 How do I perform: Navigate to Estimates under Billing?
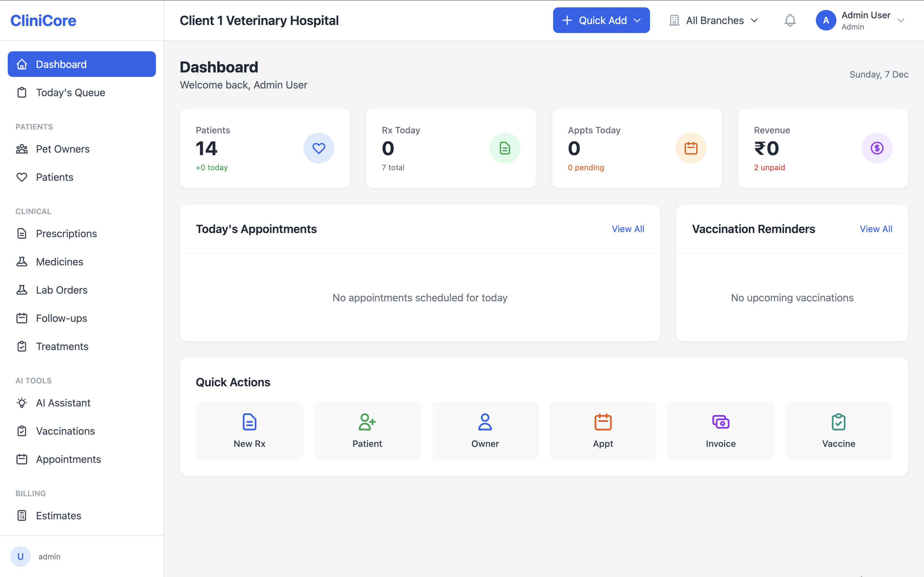(58, 515)
